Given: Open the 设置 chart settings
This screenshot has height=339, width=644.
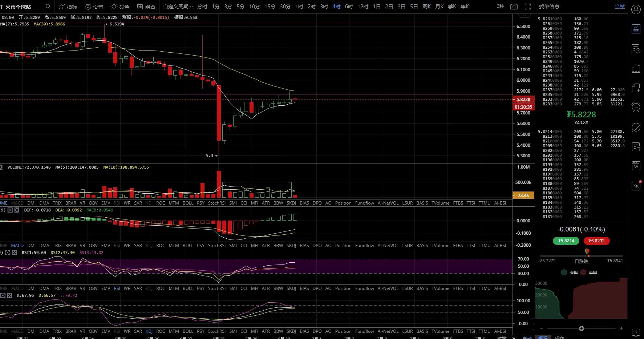Looking at the screenshot, I should point(94,7).
